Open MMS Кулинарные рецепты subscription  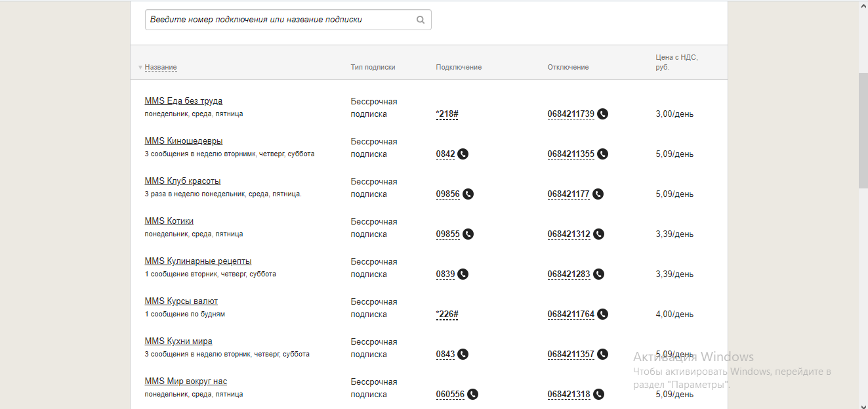(198, 261)
